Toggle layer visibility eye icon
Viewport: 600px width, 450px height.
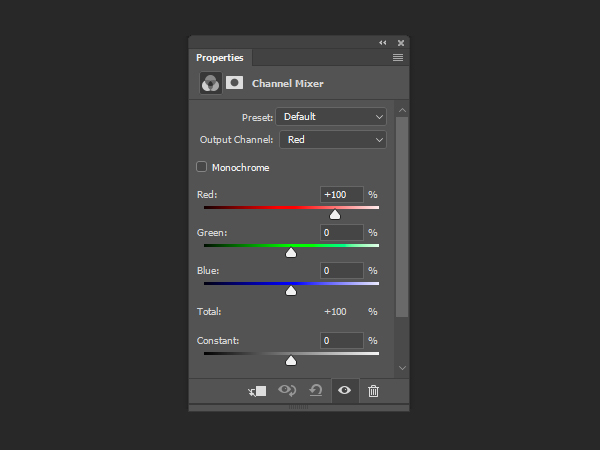pyautogui.click(x=344, y=390)
